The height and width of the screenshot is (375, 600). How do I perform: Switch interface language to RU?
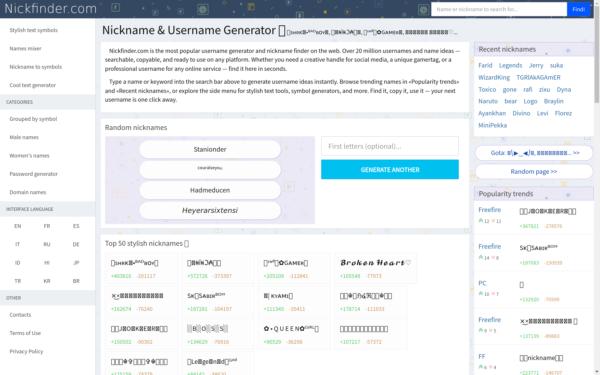click(x=47, y=244)
